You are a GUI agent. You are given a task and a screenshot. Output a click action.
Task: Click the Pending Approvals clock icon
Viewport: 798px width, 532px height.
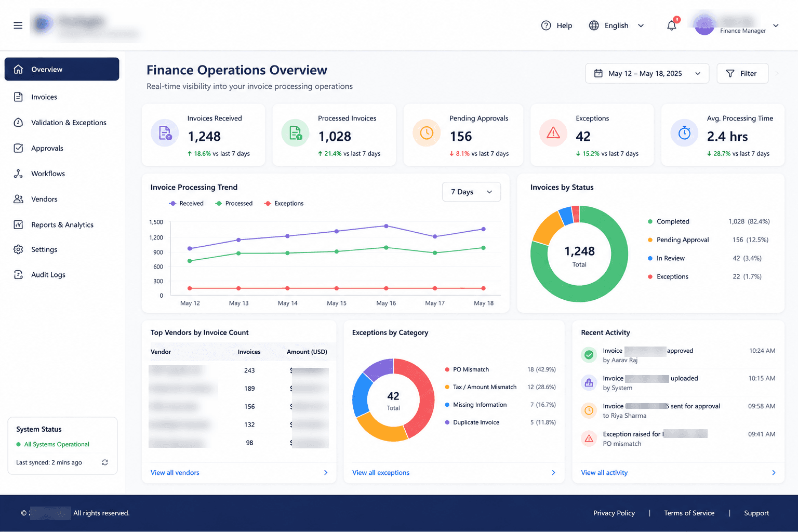427,133
